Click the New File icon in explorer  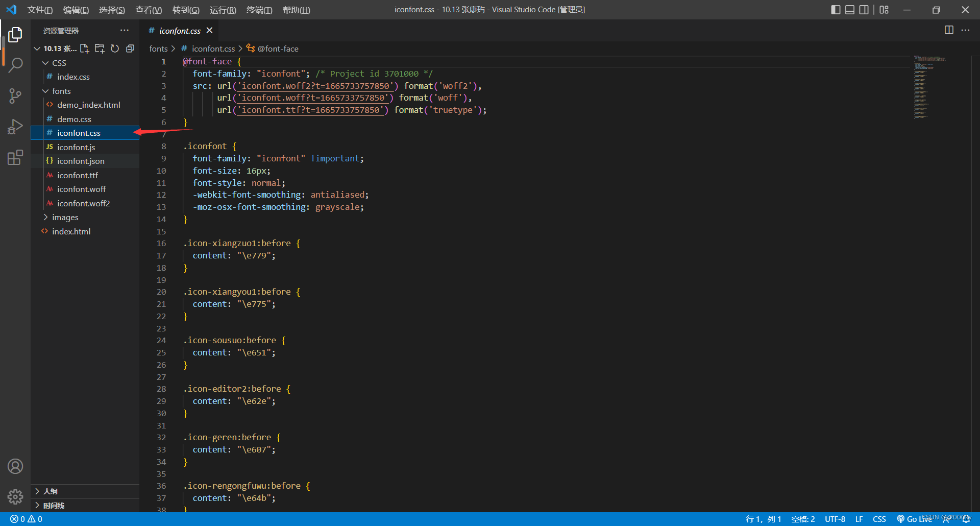pyautogui.click(x=85, y=49)
